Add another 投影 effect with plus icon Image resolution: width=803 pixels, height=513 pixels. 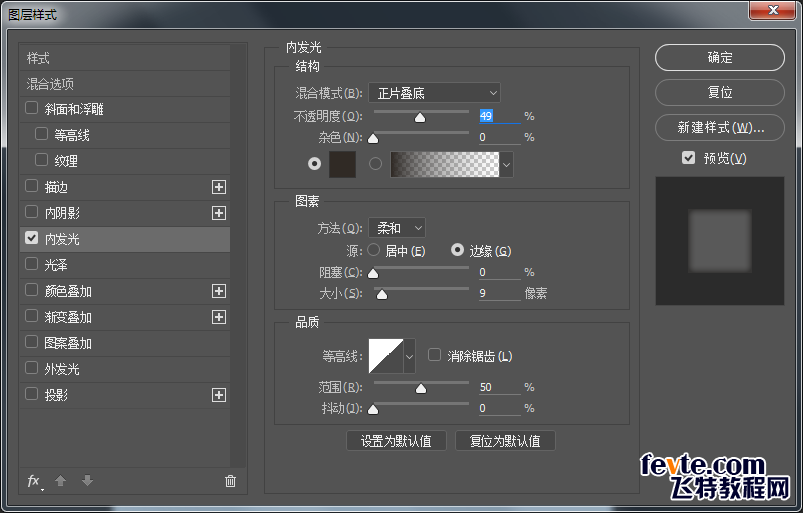coord(219,395)
